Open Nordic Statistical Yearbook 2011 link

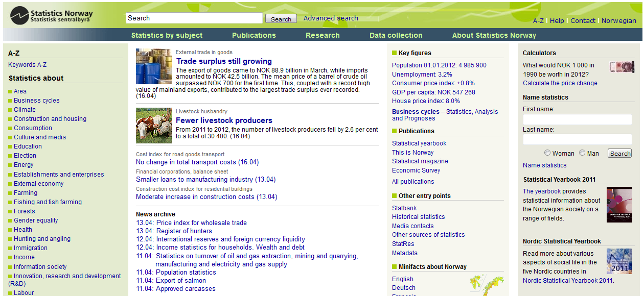pos(567,281)
